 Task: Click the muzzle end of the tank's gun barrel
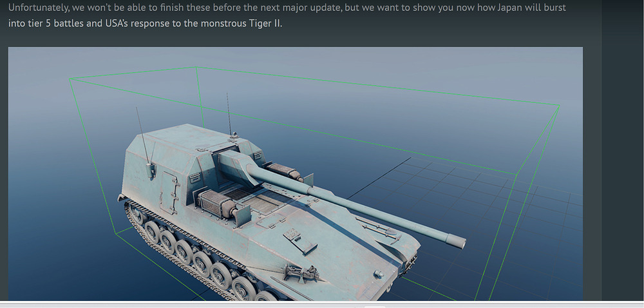pos(457,241)
